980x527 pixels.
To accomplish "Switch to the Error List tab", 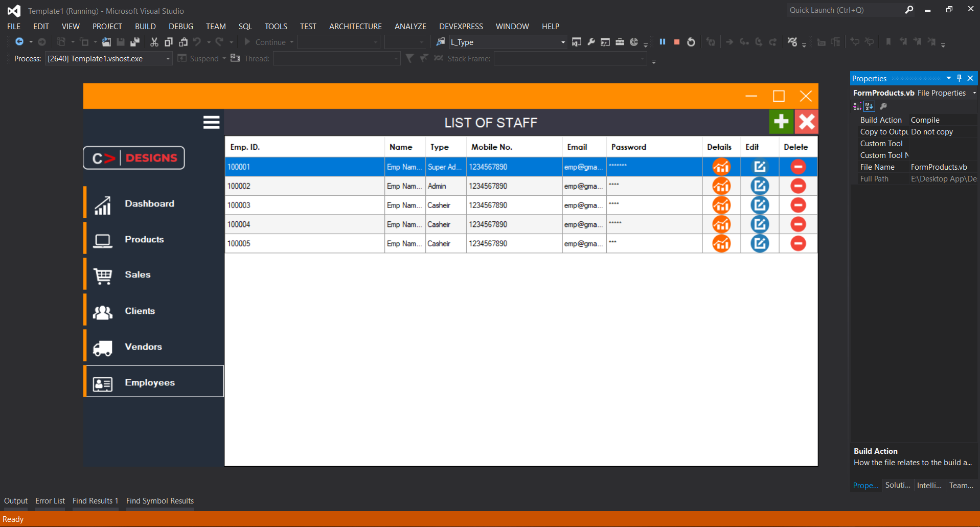I will (x=50, y=501).
